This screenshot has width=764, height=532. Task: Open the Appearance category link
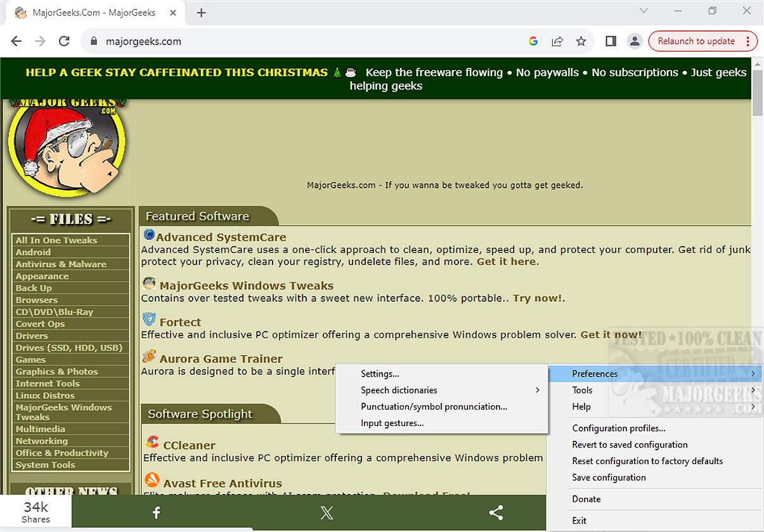coord(42,276)
